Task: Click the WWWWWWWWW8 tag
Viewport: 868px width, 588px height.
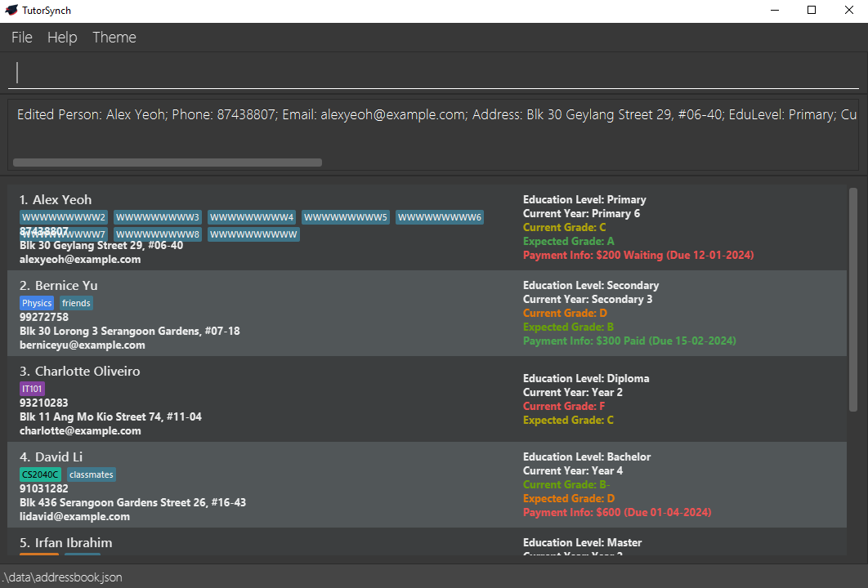Action: (x=158, y=234)
